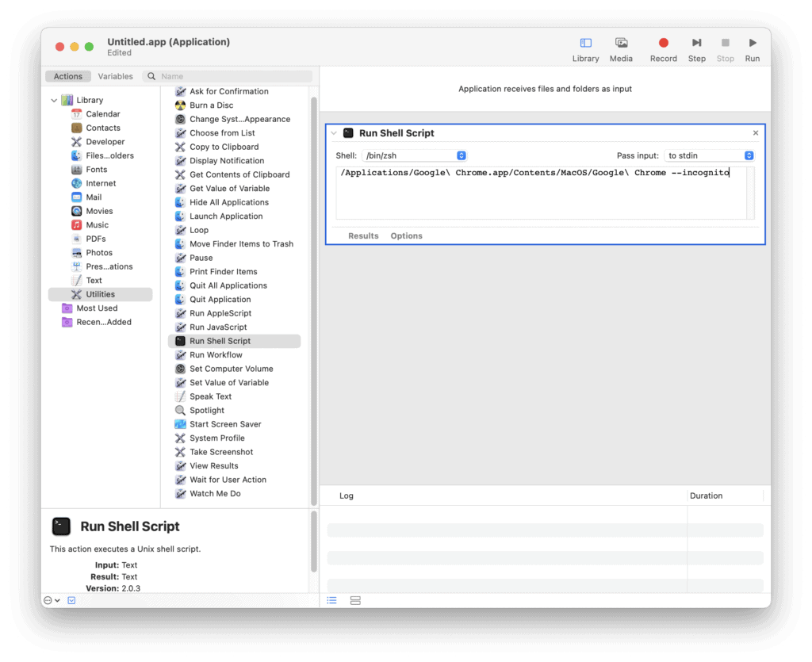Image resolution: width=812 pixels, height=662 pixels.
Task: Open the Recently Added folder
Action: (104, 322)
